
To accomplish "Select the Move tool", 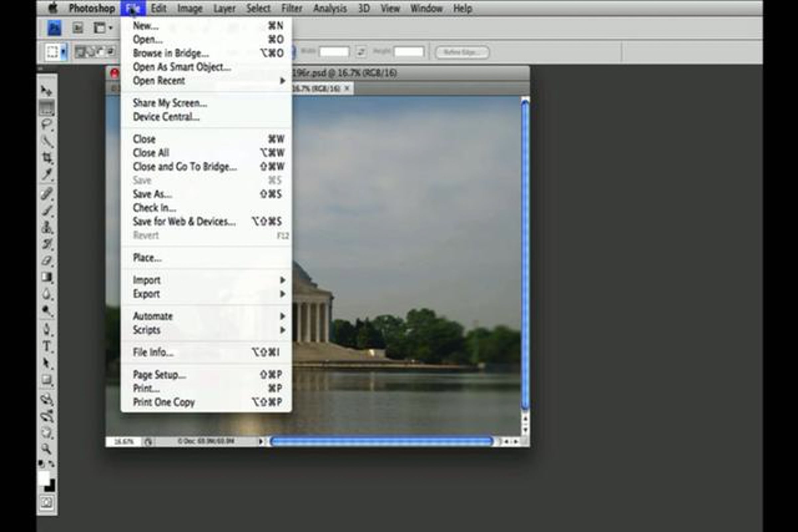I will 46,91.
